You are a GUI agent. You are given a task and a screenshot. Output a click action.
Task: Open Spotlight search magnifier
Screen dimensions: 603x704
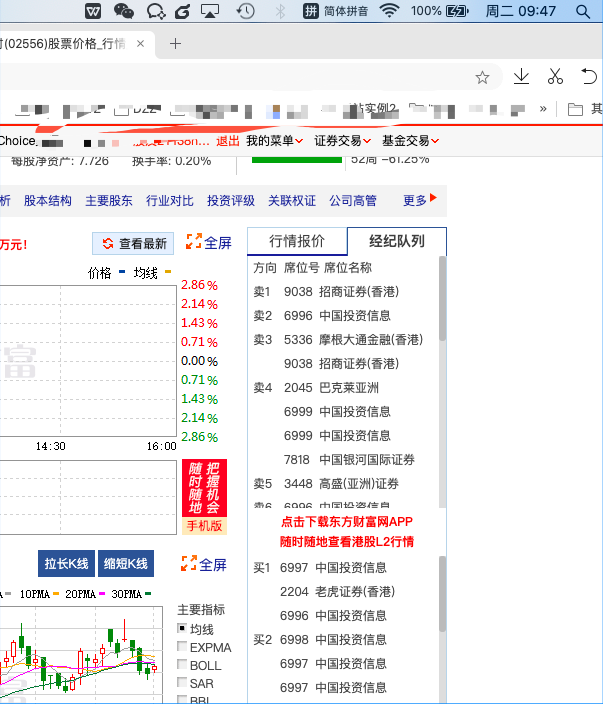pos(582,11)
